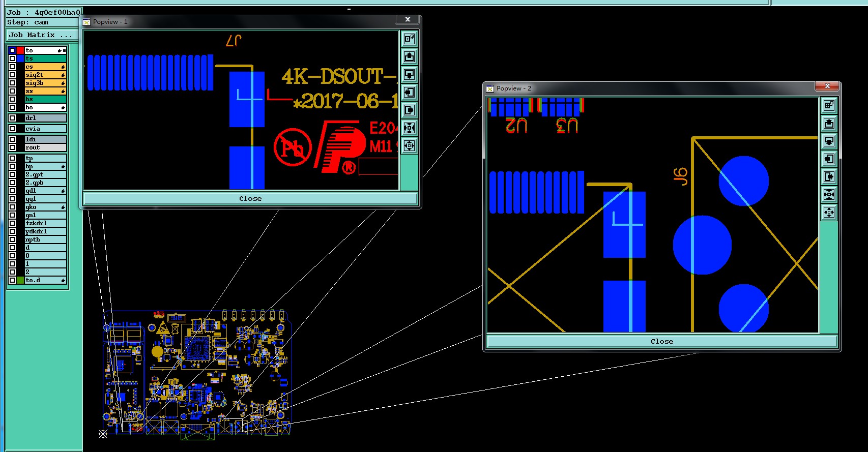Click the grid icon on the 'to' layer row
This screenshot has width=868, height=452.
(x=65, y=50)
